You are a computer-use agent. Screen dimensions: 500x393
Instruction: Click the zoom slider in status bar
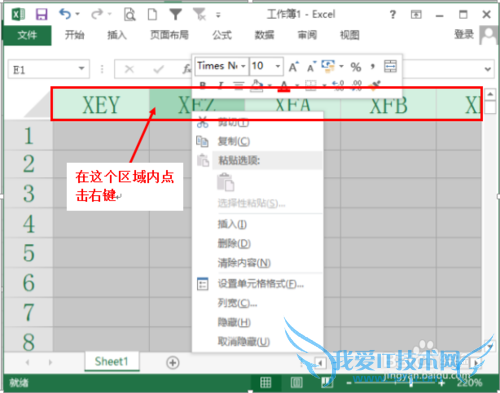point(411,383)
